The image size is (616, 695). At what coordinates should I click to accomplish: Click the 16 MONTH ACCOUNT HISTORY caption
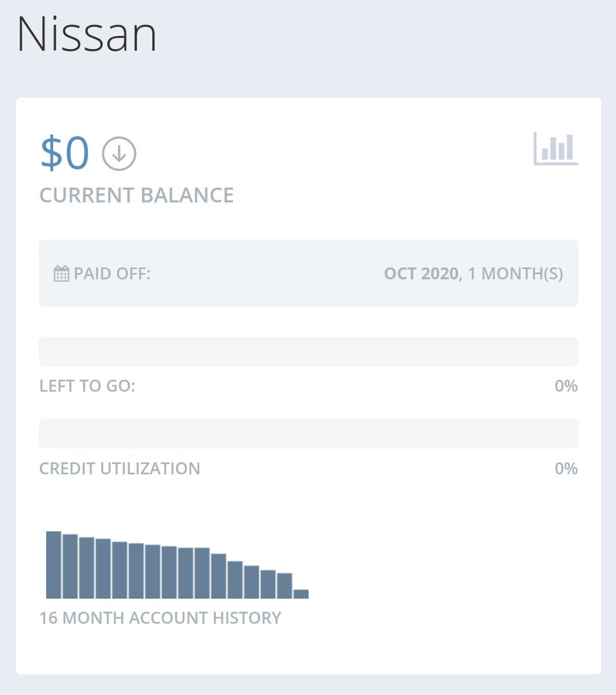[160, 618]
